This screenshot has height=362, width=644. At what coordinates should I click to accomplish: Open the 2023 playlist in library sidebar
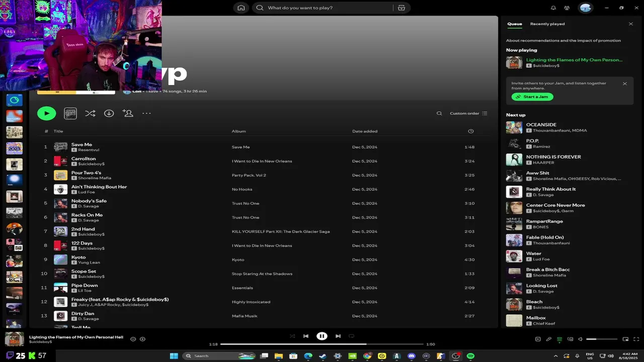(x=14, y=148)
